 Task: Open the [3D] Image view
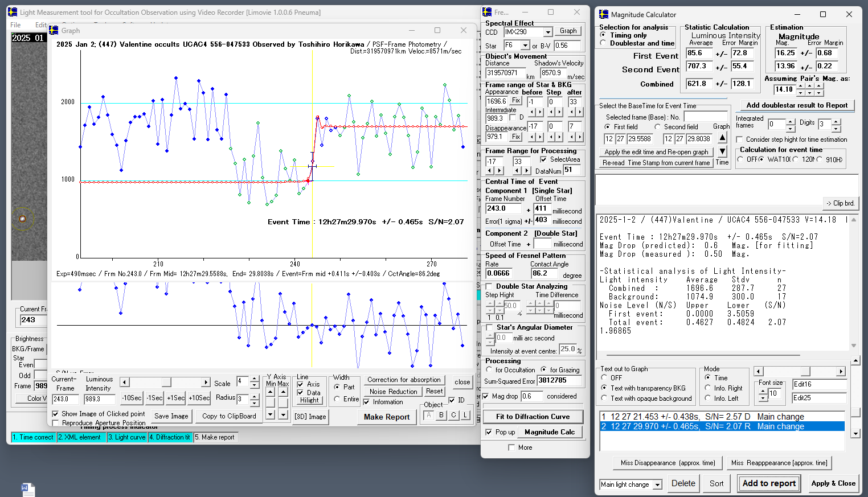coord(310,416)
